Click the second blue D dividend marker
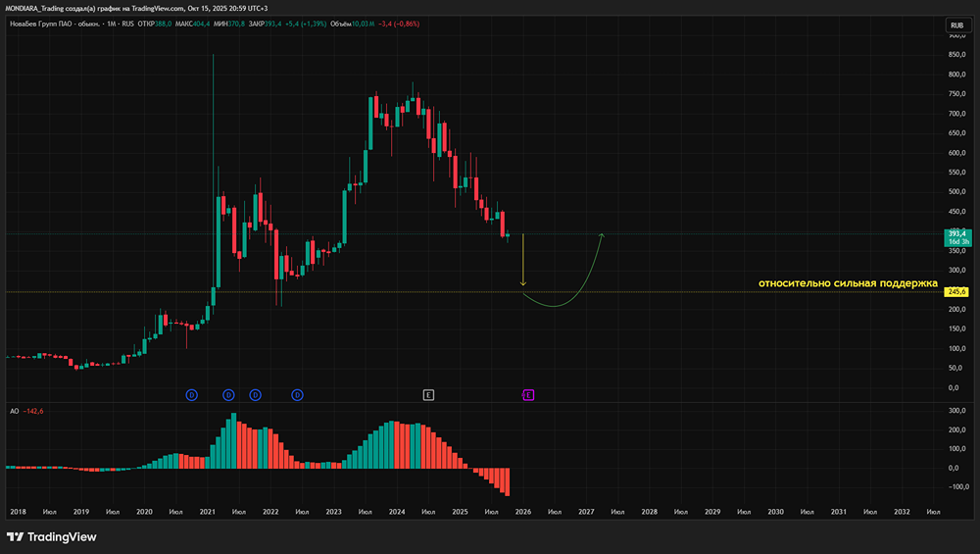Screen dimensions: 980x554 228,395
